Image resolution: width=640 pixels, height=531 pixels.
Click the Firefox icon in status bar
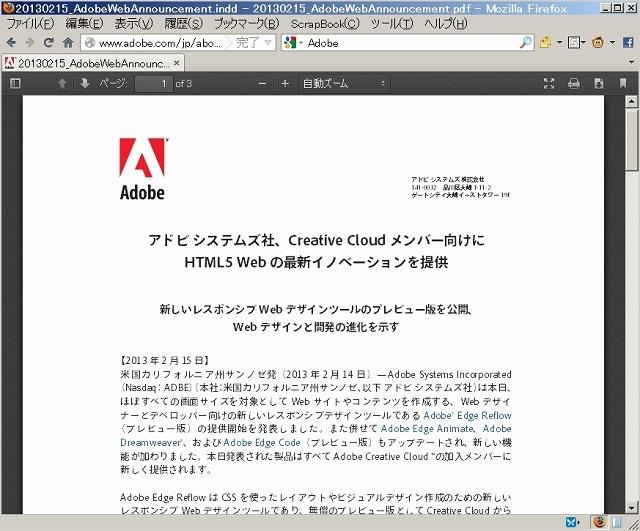598,521
